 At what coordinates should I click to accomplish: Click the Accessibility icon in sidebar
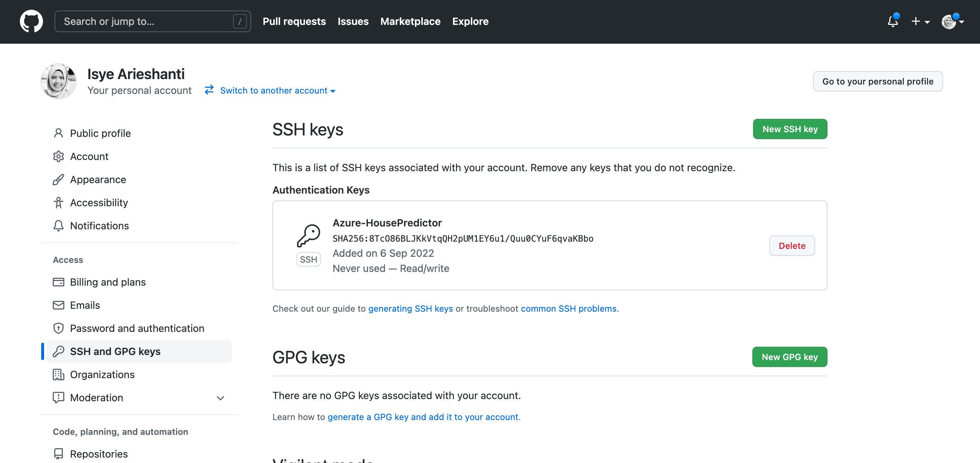point(59,202)
